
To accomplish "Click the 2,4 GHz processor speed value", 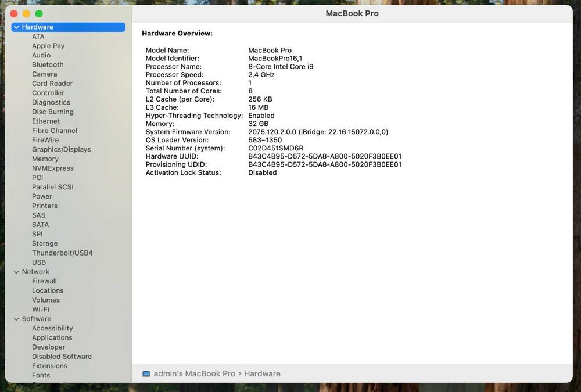I will pos(261,75).
